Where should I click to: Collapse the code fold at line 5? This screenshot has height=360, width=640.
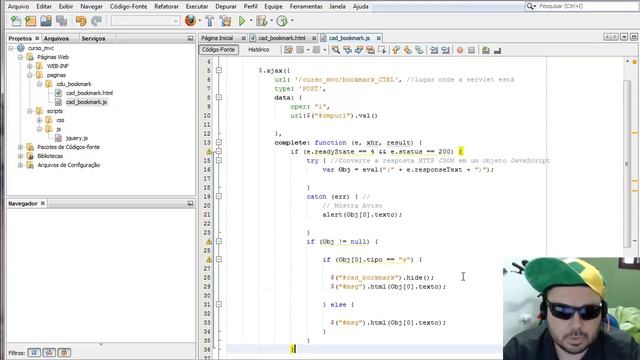(219, 71)
